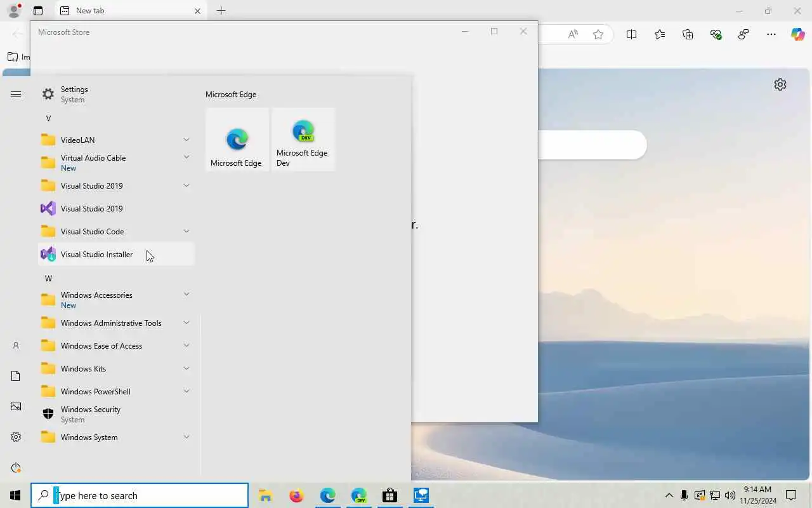Add page to favorites star icon
The height and width of the screenshot is (508, 812).
click(x=598, y=34)
